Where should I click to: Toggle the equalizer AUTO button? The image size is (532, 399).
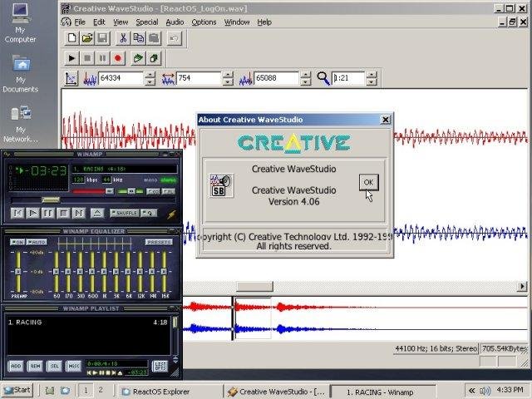(x=37, y=242)
